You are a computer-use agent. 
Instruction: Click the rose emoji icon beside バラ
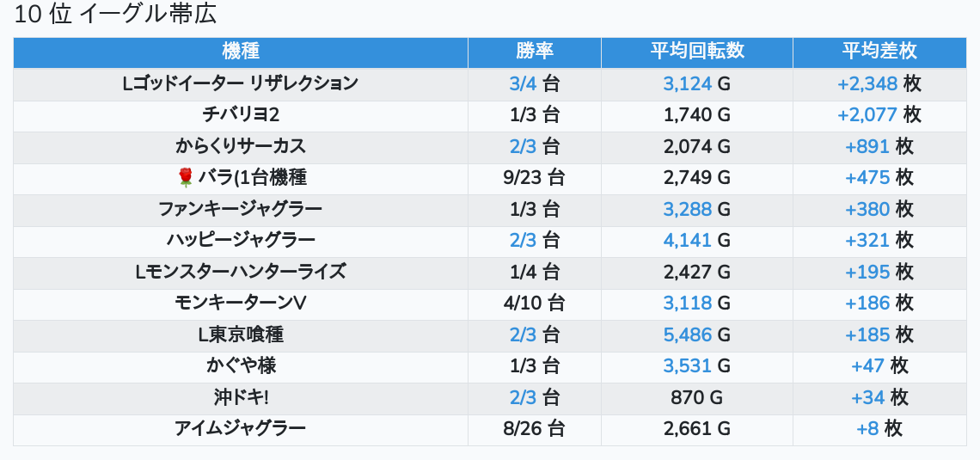tap(186, 178)
